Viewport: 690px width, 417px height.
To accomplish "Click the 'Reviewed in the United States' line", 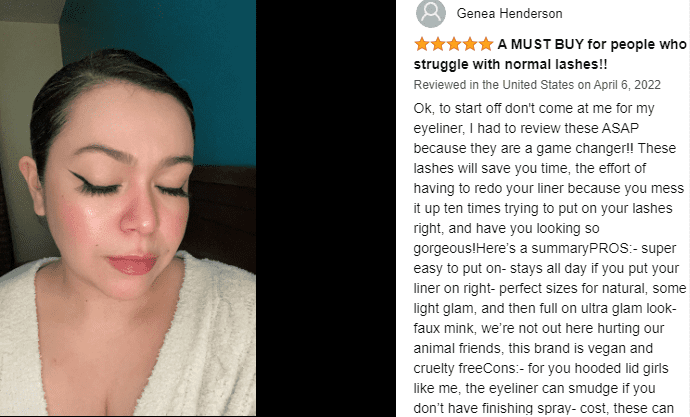I will click(537, 84).
